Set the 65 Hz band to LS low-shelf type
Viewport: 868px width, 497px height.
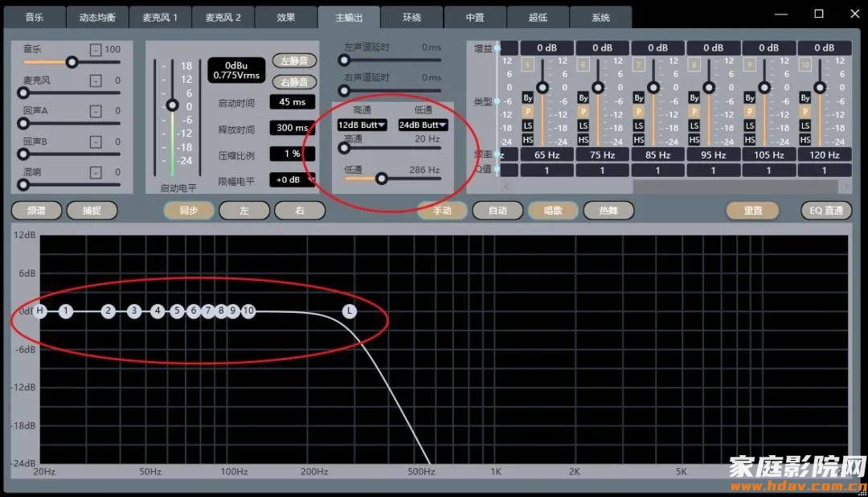pos(527,125)
